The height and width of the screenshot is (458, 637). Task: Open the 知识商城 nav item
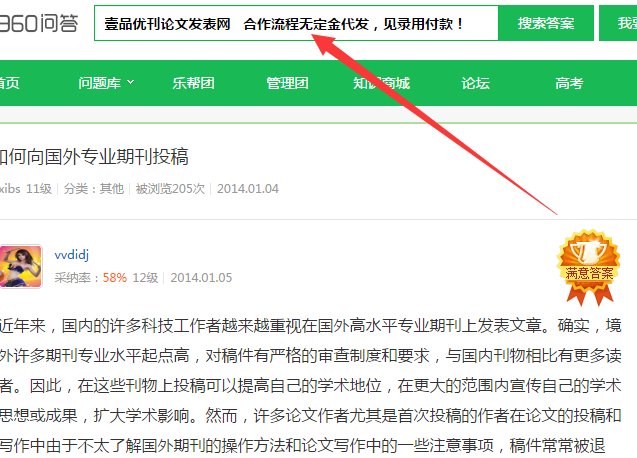381,83
